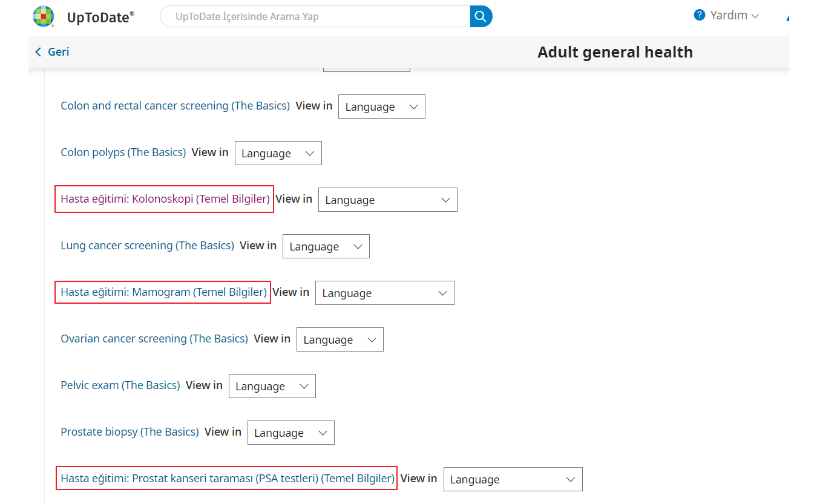The width and height of the screenshot is (817, 504).
Task: Click inside the UpToDate search field
Action: pyautogui.click(x=315, y=16)
